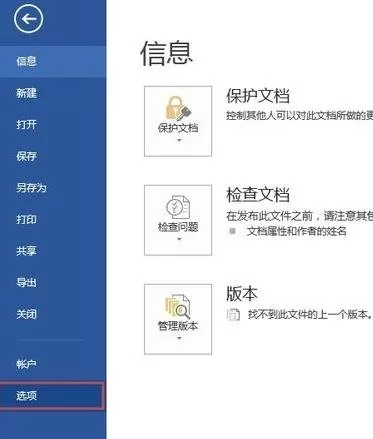Click the 保护文档 button label
This screenshot has height=439, width=373.
[x=178, y=128]
